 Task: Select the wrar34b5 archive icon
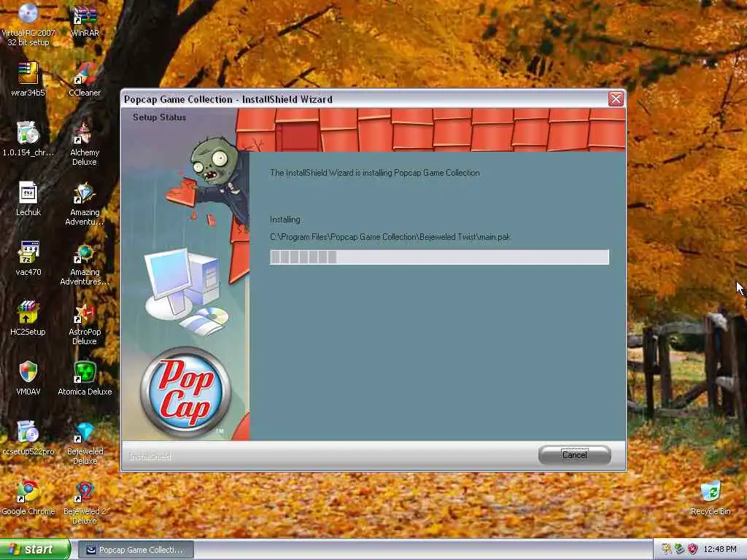[28, 79]
